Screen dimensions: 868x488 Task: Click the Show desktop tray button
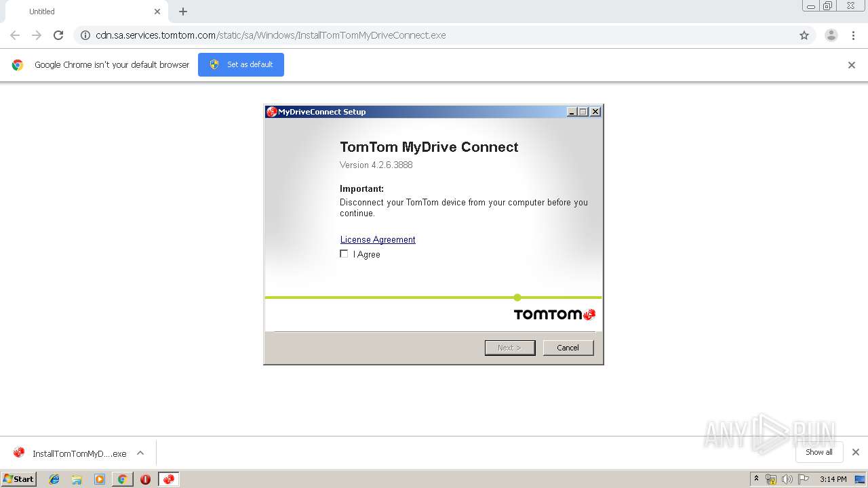coord(860,479)
